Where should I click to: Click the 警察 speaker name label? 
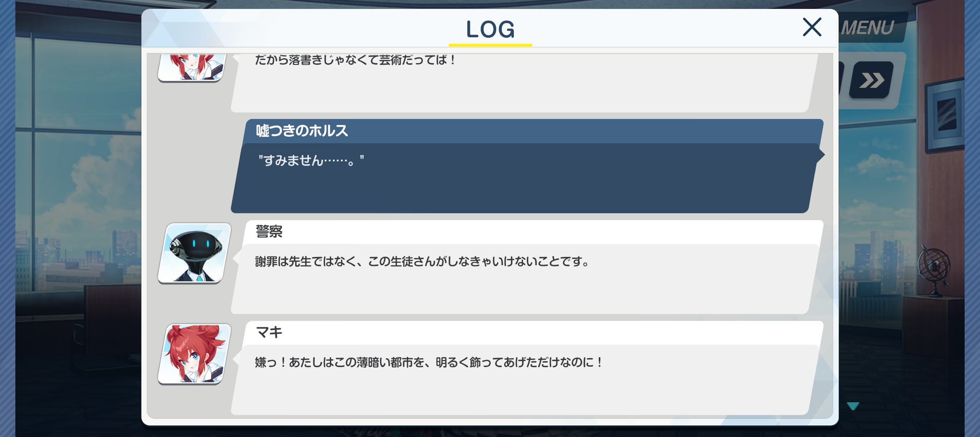269,231
